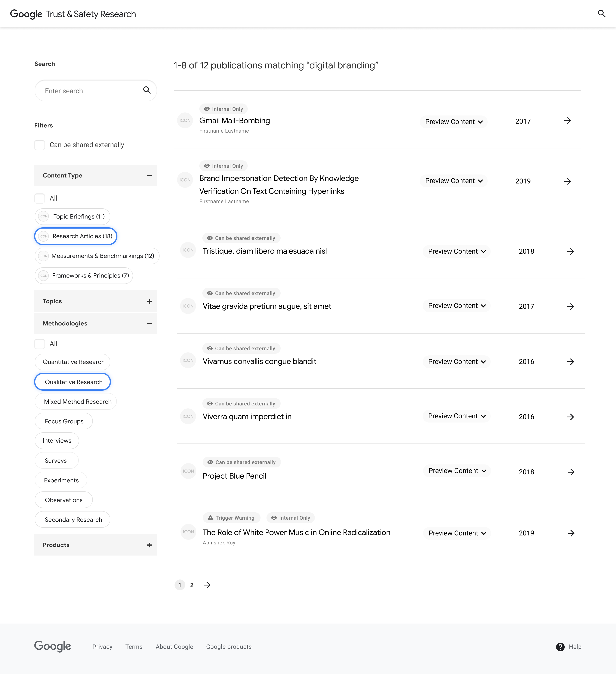This screenshot has height=674, width=616.
Task: Click the arrow icon next to Gmail Mail-Bombing
Action: pyautogui.click(x=567, y=121)
